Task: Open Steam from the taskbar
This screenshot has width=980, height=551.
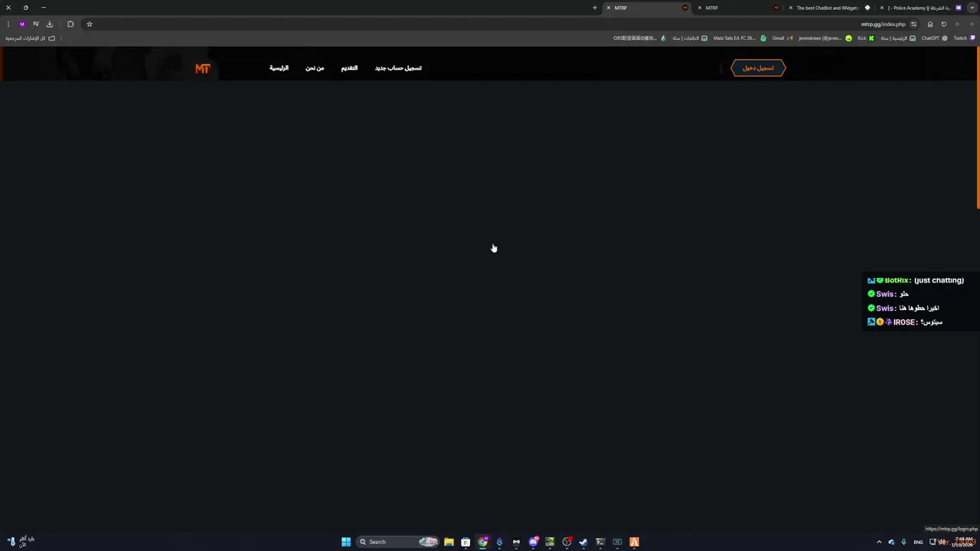Action: point(583,542)
